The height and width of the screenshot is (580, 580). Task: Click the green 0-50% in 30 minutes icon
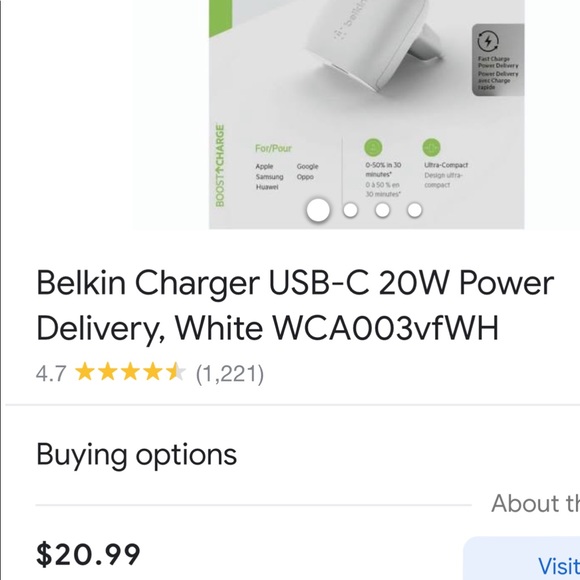point(373,147)
